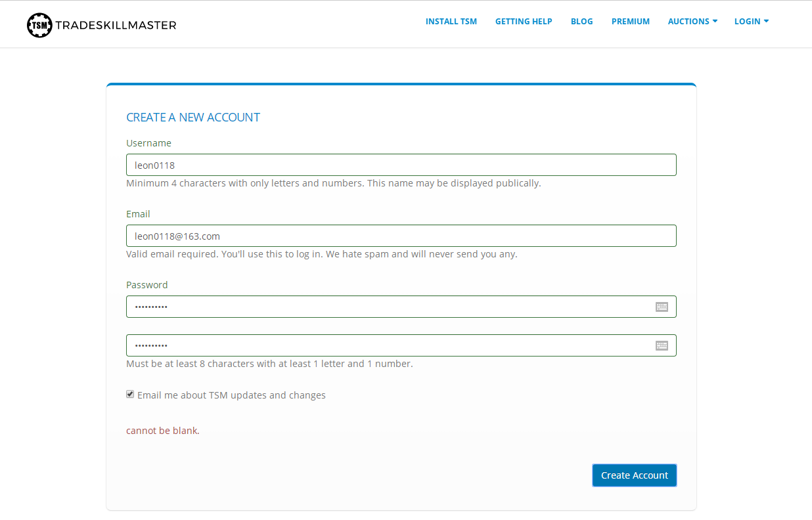This screenshot has height=520, width=812.
Task: Click the arrow next to Auctions
Action: click(715, 22)
